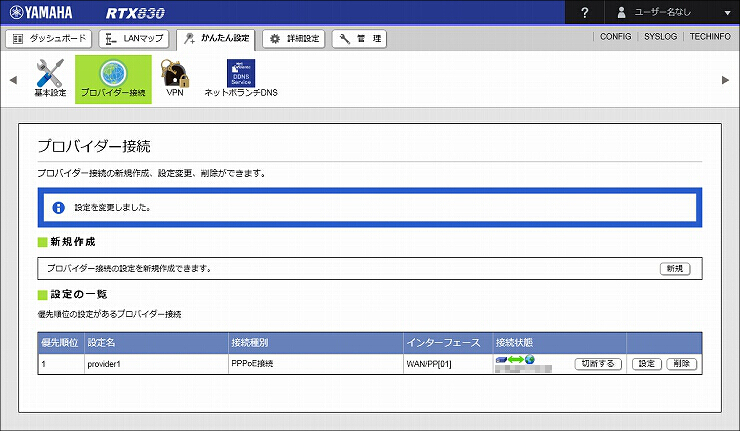Switch to the LANマップ tab
This screenshot has height=431, width=740.
tap(134, 39)
